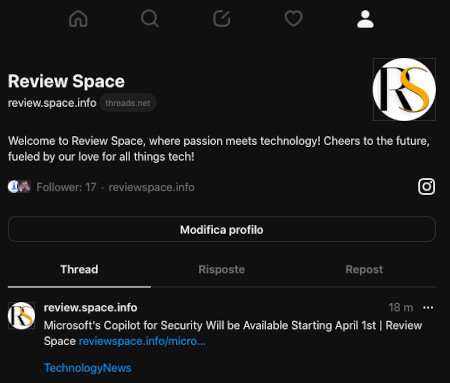Switch to the Risposte tab
The width and height of the screenshot is (450, 383).
222,269
